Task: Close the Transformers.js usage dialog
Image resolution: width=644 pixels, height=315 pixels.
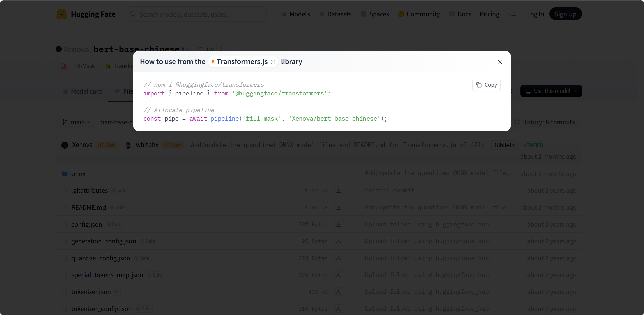Action: tap(500, 62)
